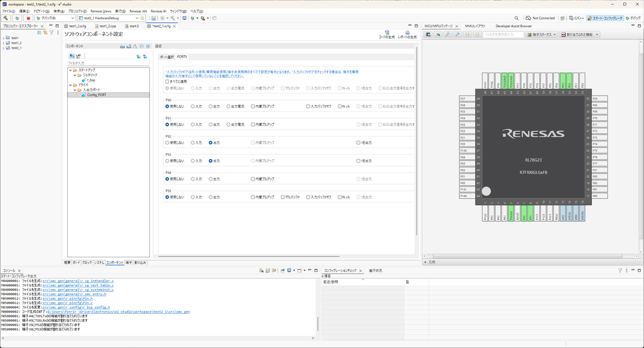Select the 入力 radio button for P53
Screen dimensions: 644x348
(193, 161)
